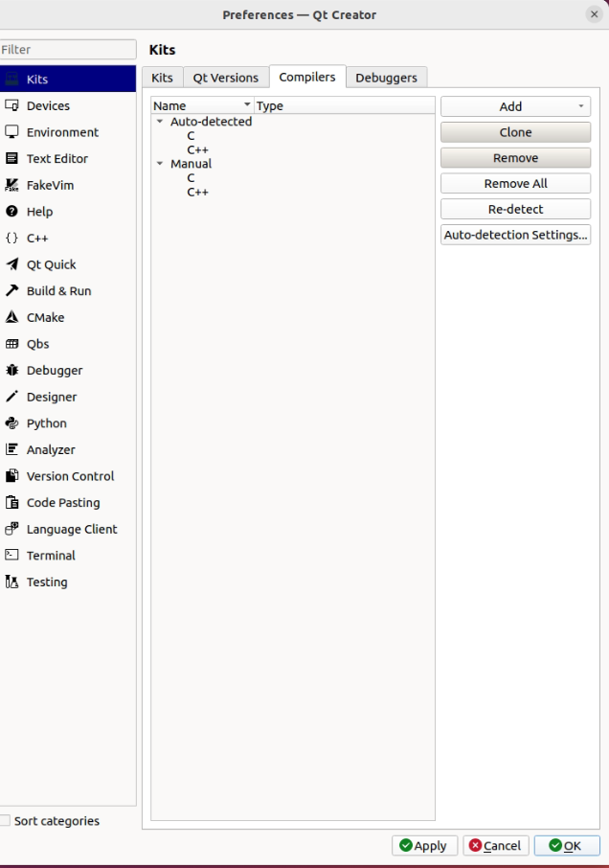The height and width of the screenshot is (868, 609).
Task: Click the Remove button
Action: pyautogui.click(x=515, y=158)
